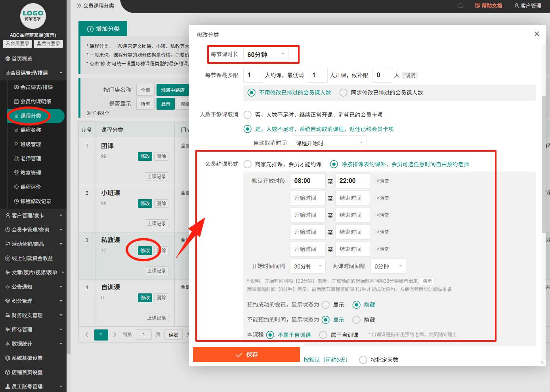Go to next page arrow in pagination
Screen dimensions: 550x392
tap(115, 335)
